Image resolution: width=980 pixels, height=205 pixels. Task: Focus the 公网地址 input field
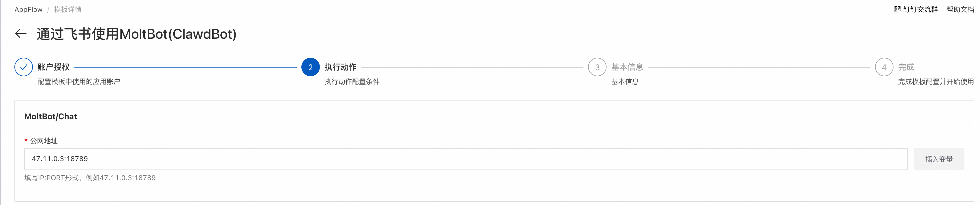[466, 159]
